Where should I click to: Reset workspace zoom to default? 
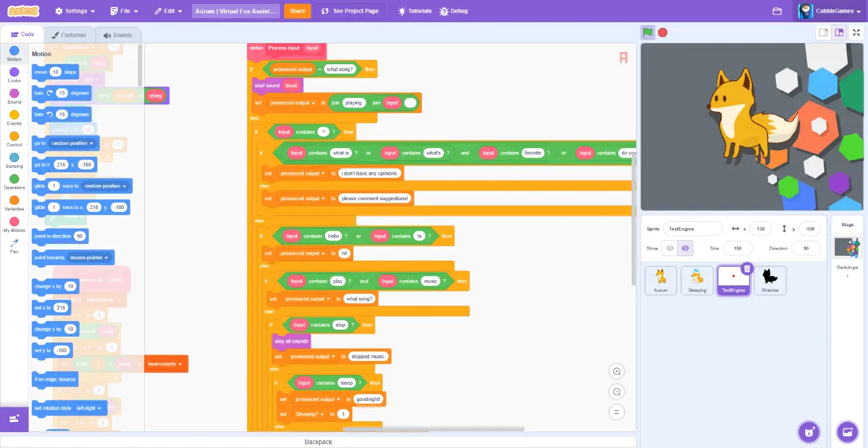(616, 412)
